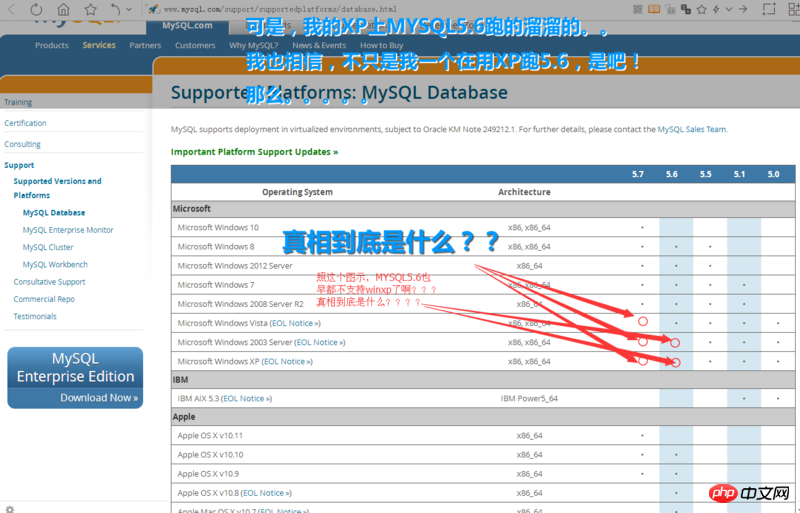Open EOL Notice link for Windows XP

pos(287,361)
